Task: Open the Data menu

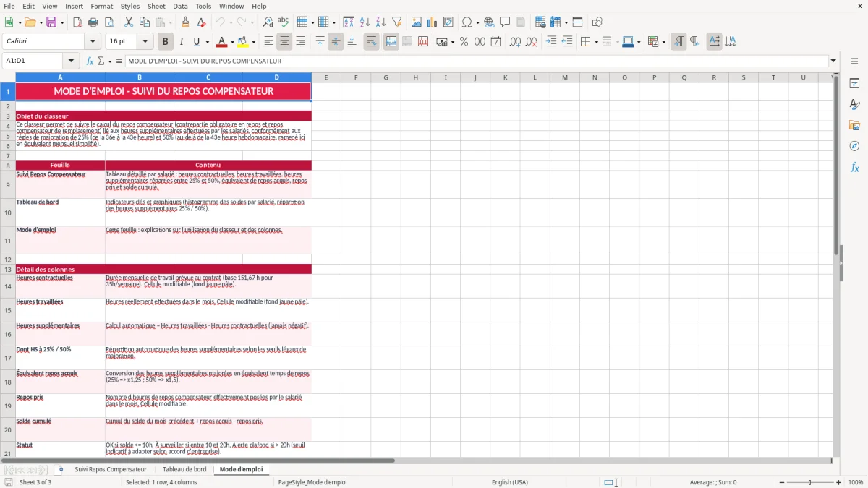Action: 180,6
